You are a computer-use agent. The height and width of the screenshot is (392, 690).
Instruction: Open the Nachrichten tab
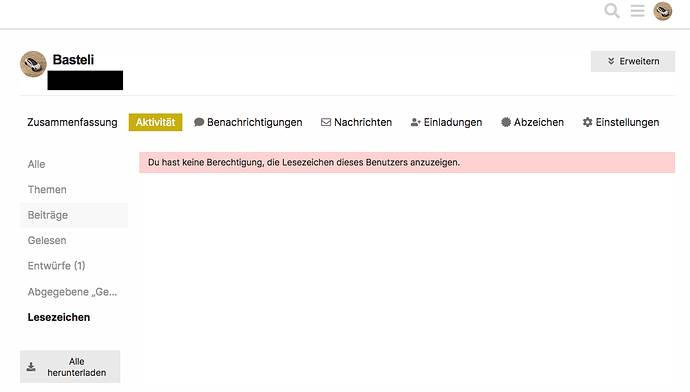356,122
